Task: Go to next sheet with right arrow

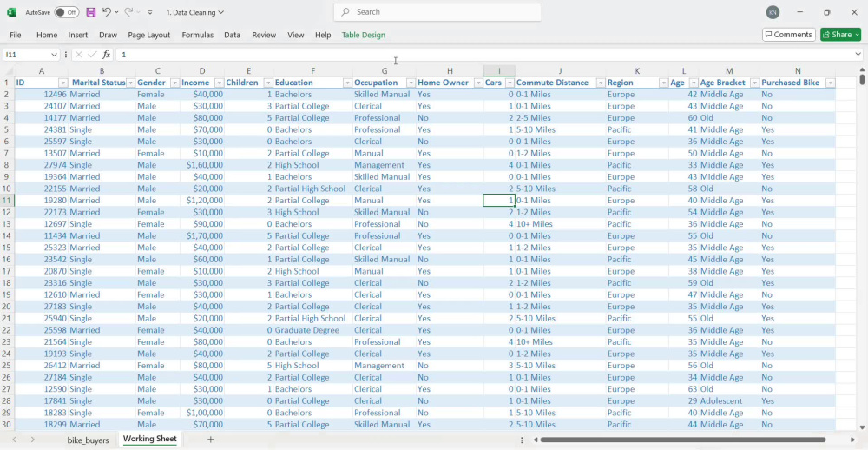Action: [x=33, y=440]
